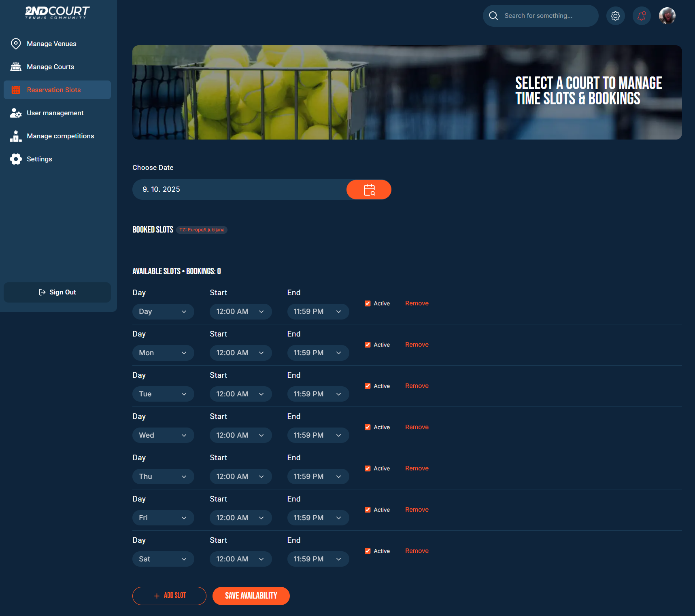This screenshot has height=616, width=695.
Task: Expand the Tue day dropdown
Action: [163, 394]
